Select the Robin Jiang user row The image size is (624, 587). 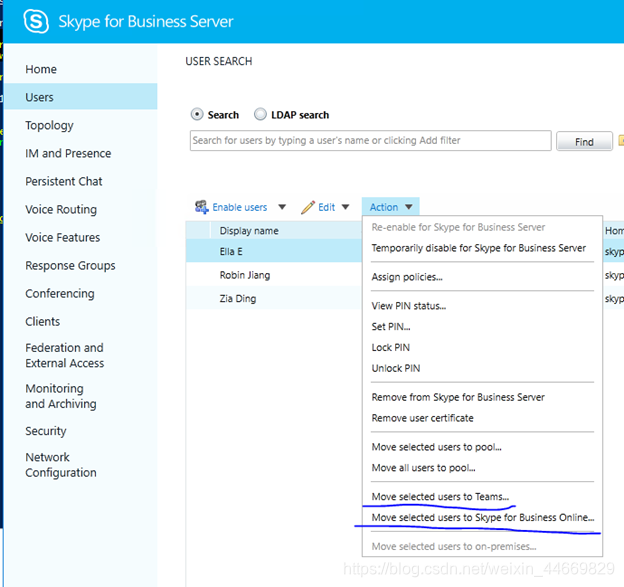274,275
